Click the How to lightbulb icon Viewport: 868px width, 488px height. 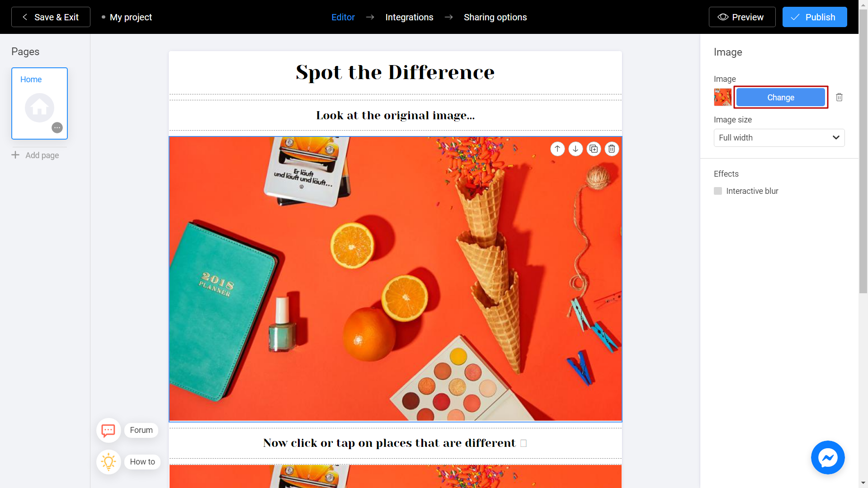[107, 460]
